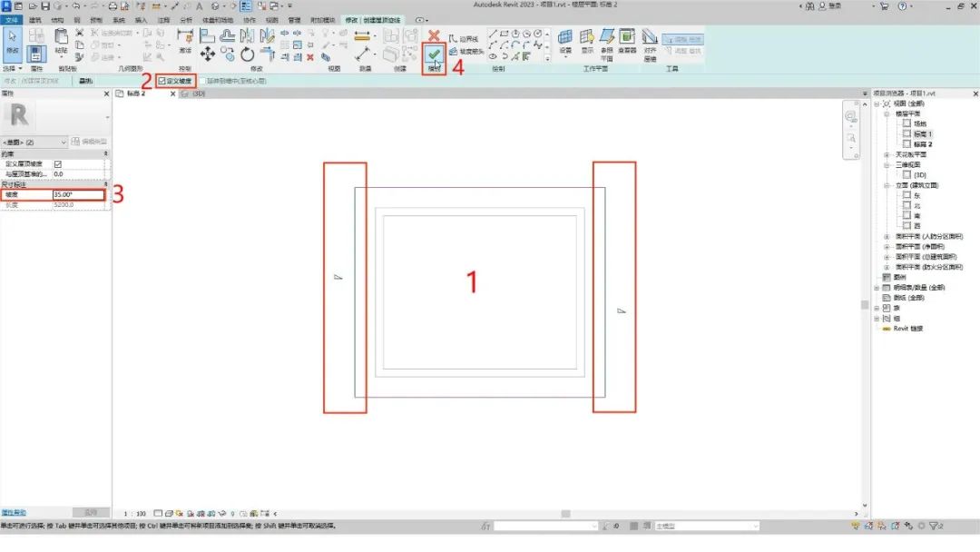This screenshot has height=552, width=980.
Task: Click the Properties help link
Action: (x=13, y=513)
